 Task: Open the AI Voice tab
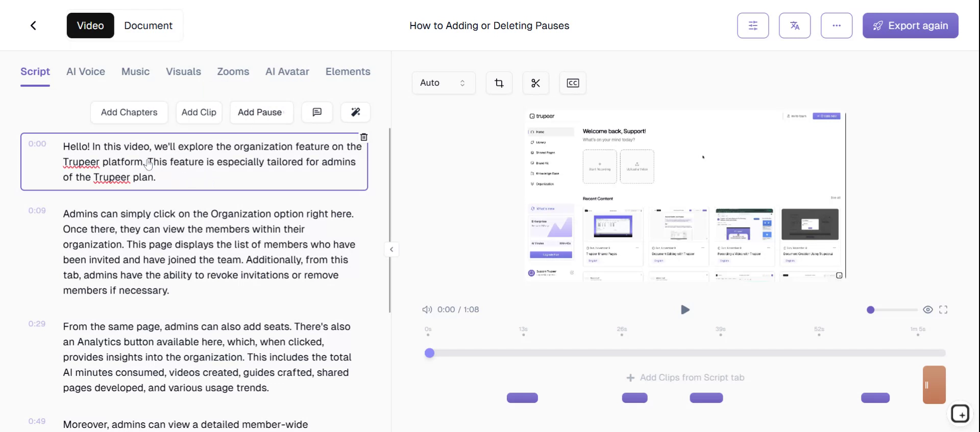pyautogui.click(x=86, y=71)
